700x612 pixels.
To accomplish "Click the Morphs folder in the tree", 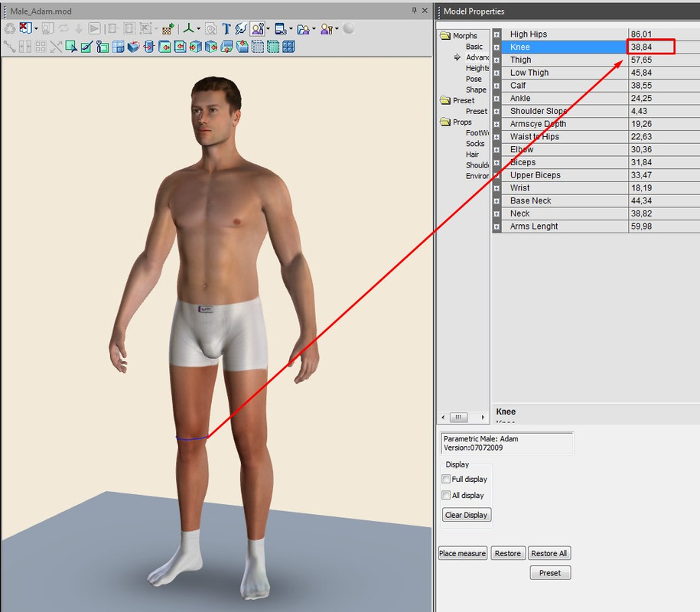I will pyautogui.click(x=458, y=36).
